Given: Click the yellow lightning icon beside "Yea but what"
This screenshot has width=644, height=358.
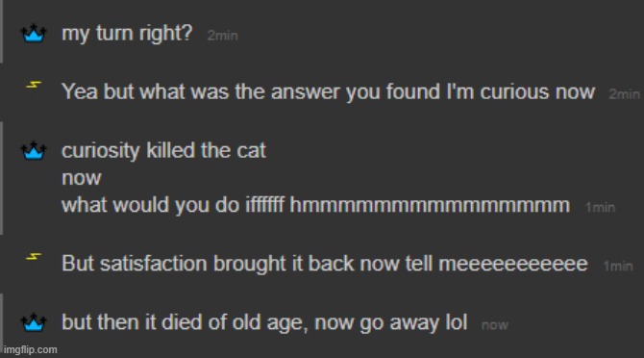Looking at the screenshot, I should [34, 85].
